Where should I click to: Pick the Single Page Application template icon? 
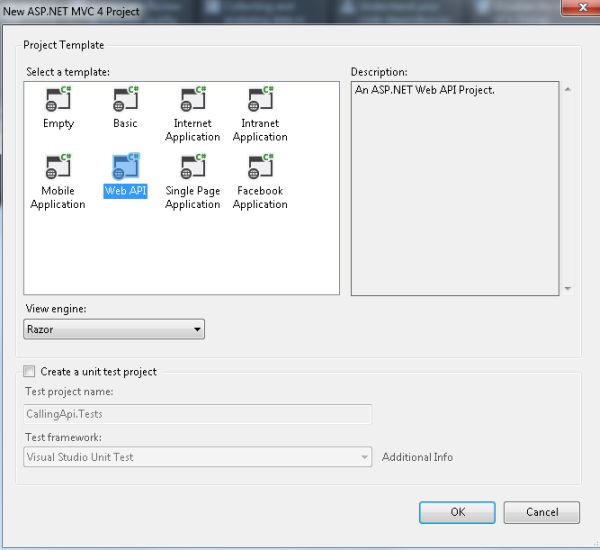(193, 166)
